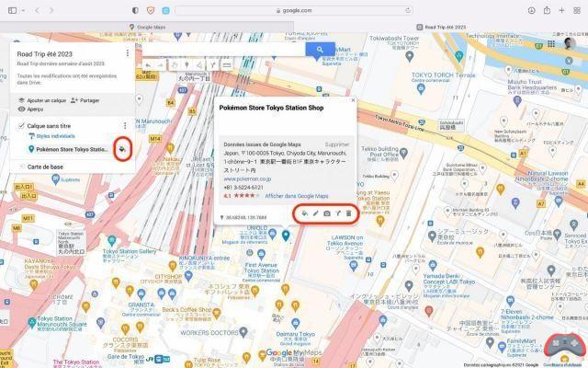Click the edit pencil icon in popup

point(316,213)
